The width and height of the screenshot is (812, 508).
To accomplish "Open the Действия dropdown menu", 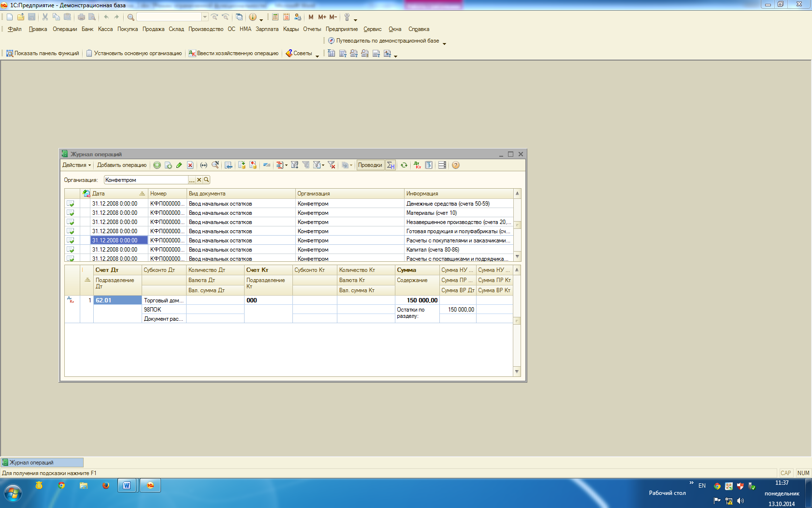I will [76, 165].
